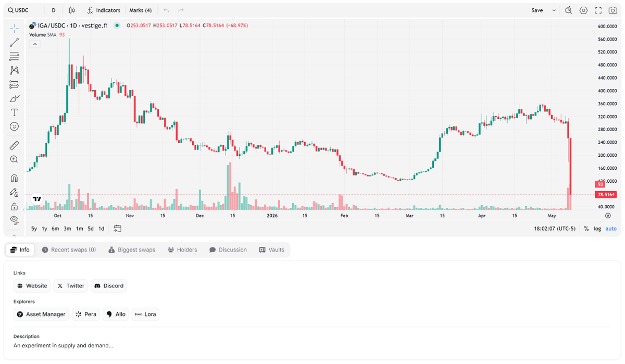Open chart settings hexagon icon
The width and height of the screenshot is (625, 364).
[x=583, y=10]
